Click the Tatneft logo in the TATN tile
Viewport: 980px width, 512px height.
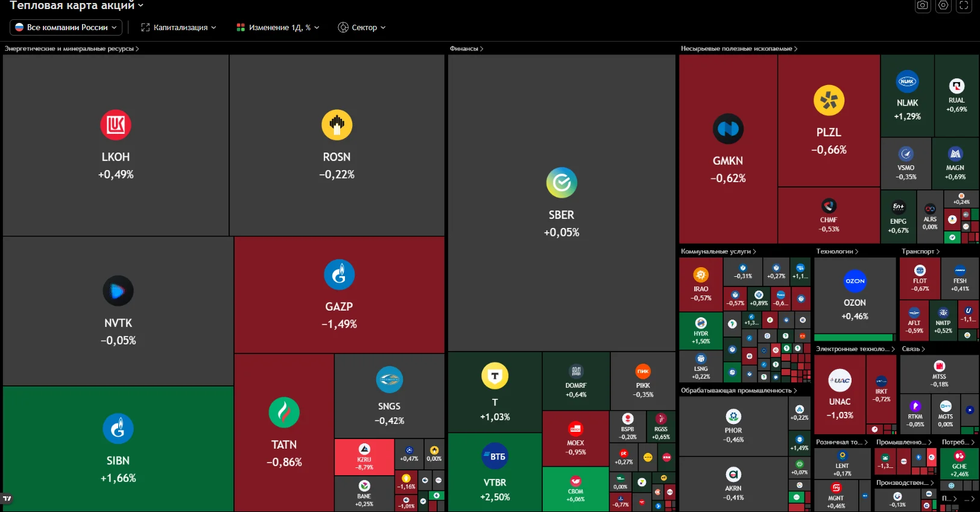pos(284,412)
